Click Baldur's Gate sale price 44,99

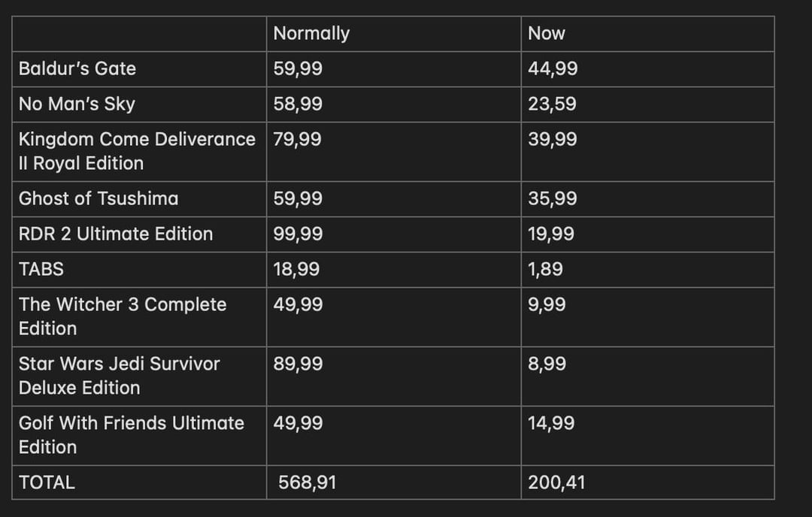[553, 69]
